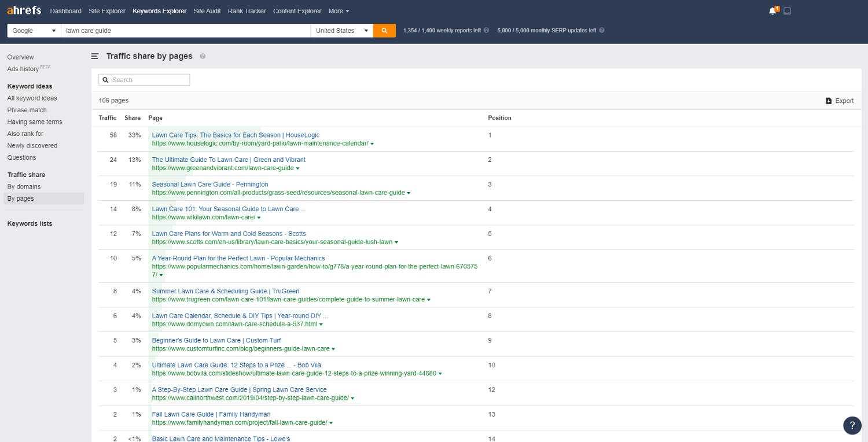This screenshot has width=868, height=442.
Task: Click the Traffic column header
Action: pos(108,118)
